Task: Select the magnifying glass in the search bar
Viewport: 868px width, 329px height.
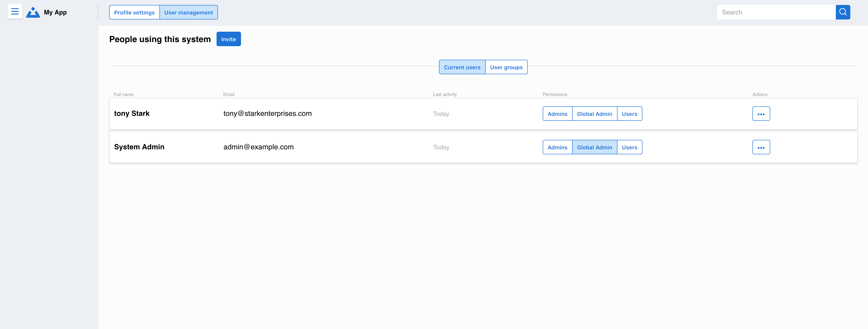Action: click(843, 12)
